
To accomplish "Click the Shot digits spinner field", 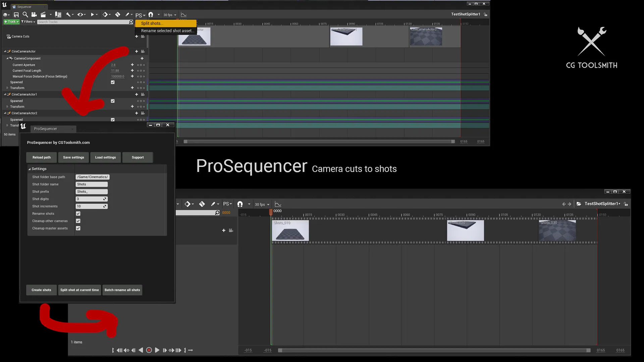I will coord(92,199).
